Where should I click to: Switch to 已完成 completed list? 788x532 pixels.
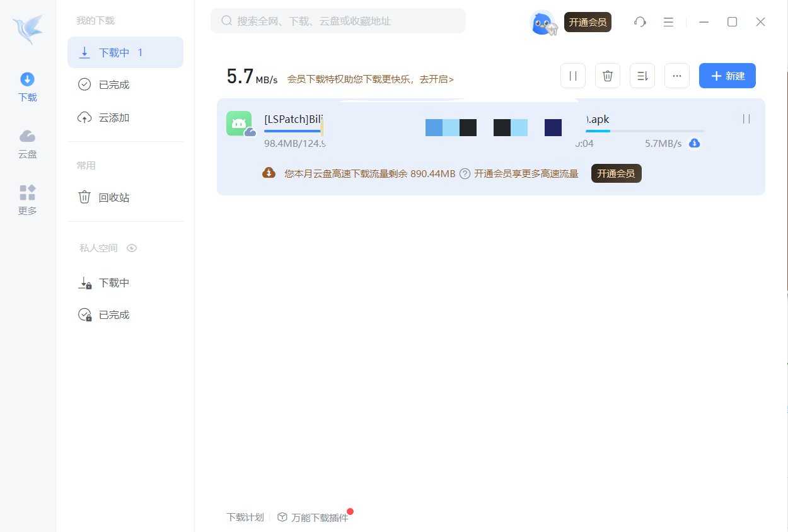113,84
